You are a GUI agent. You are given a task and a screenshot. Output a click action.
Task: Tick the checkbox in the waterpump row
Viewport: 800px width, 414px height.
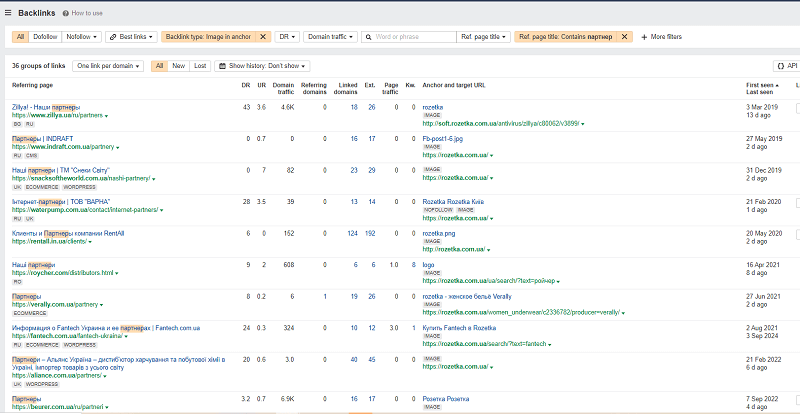coord(798,203)
